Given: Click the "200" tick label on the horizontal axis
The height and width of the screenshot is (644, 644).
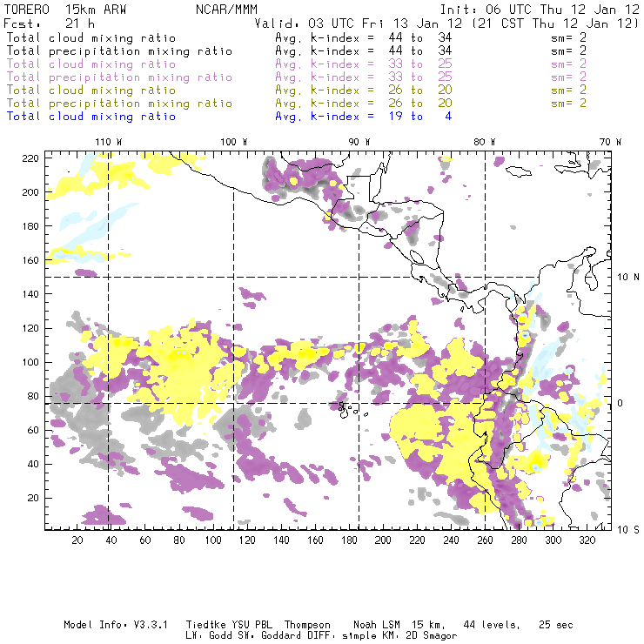Looking at the screenshot, I should click(383, 540).
